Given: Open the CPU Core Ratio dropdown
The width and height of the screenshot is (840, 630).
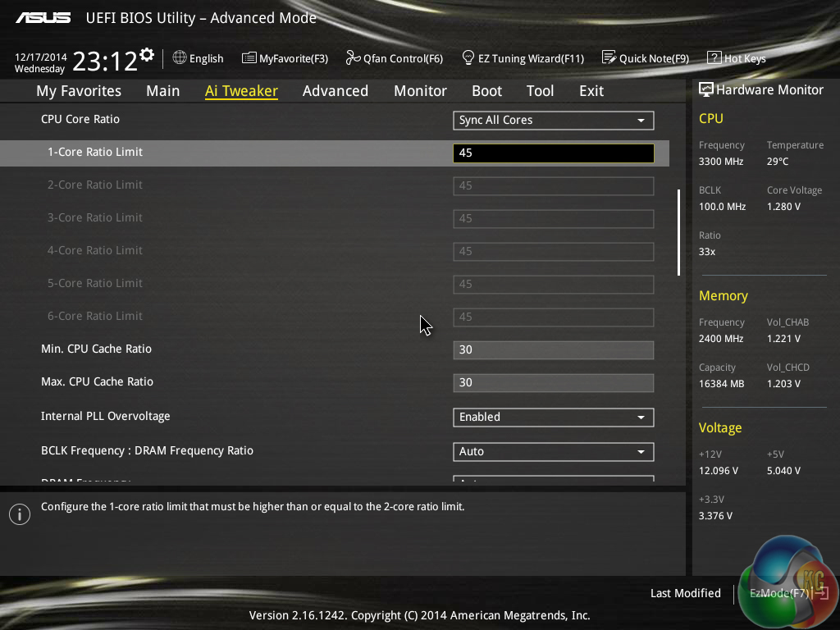Looking at the screenshot, I should pyautogui.click(x=554, y=121).
